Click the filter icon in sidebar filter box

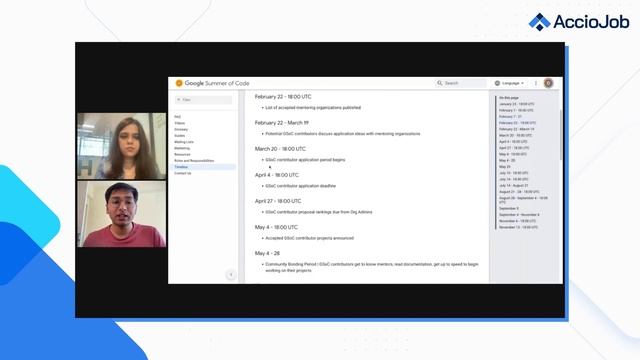pos(178,100)
